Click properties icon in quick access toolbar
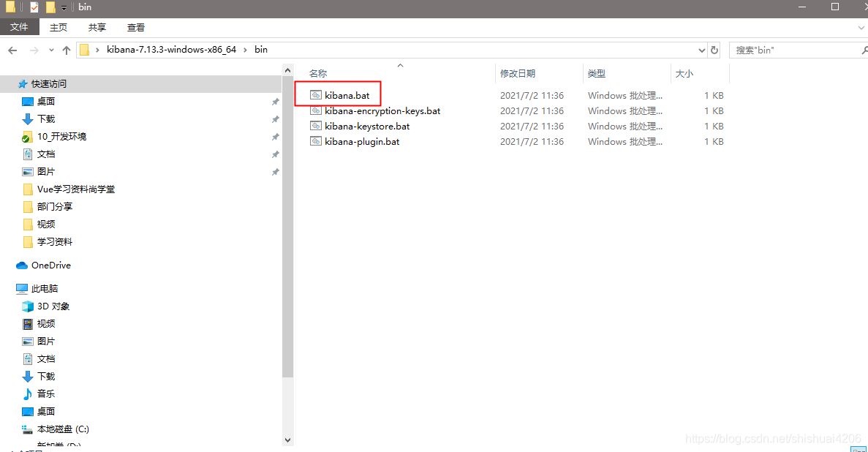Screen dimensions: 868x452 coord(34,7)
